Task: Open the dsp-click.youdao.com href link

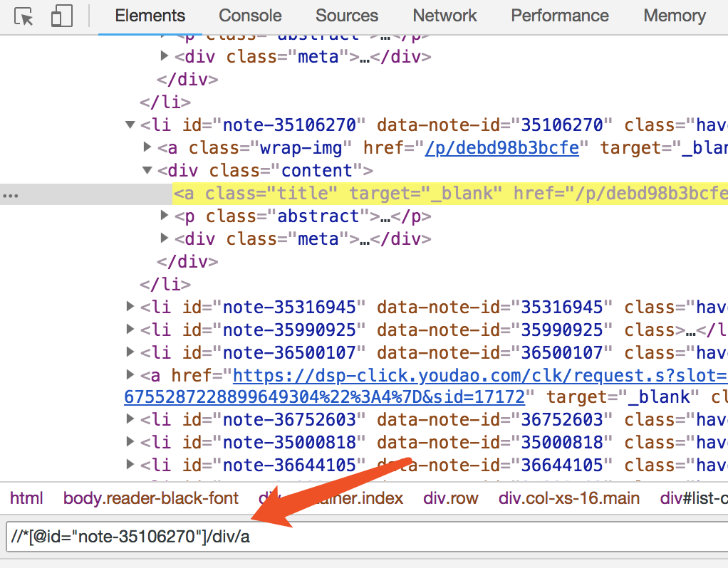Action: pos(480,375)
